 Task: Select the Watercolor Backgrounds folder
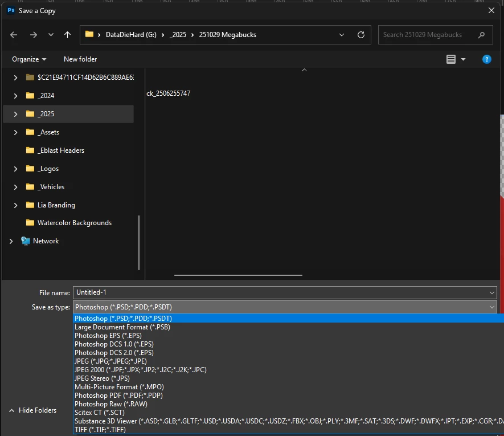(x=69, y=223)
